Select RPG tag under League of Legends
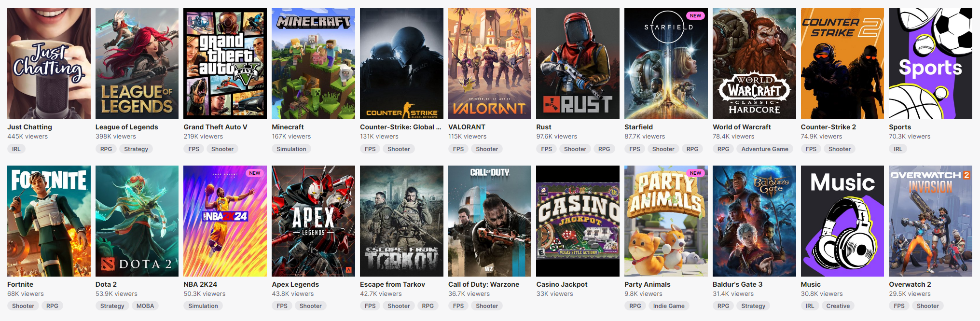 [x=106, y=149]
